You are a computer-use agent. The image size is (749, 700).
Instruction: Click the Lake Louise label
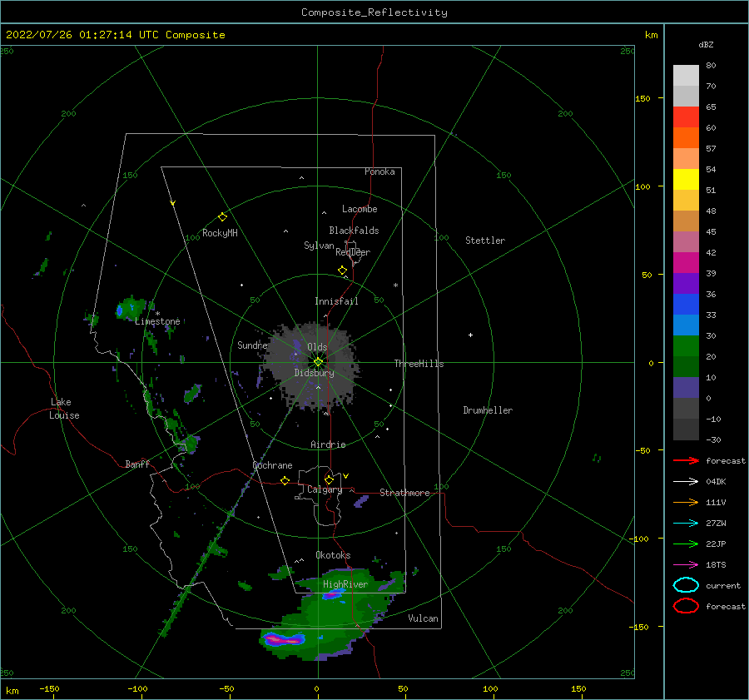click(x=64, y=409)
